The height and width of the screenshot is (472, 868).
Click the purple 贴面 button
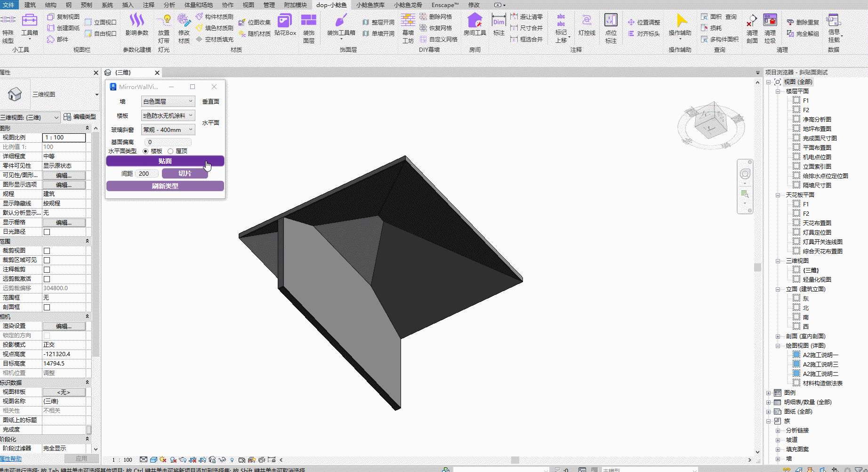(x=165, y=161)
